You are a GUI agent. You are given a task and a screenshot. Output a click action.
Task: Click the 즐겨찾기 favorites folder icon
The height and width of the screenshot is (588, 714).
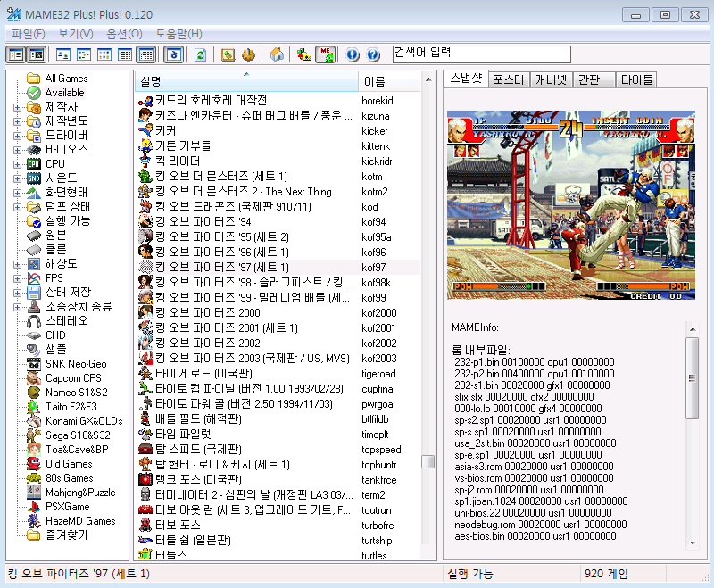tap(34, 535)
